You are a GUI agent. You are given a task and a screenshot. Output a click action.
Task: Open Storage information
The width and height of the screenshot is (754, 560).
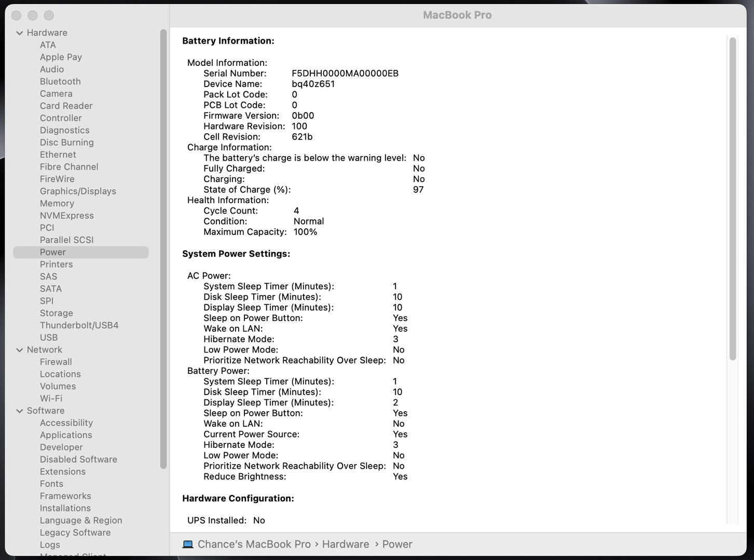tap(56, 313)
